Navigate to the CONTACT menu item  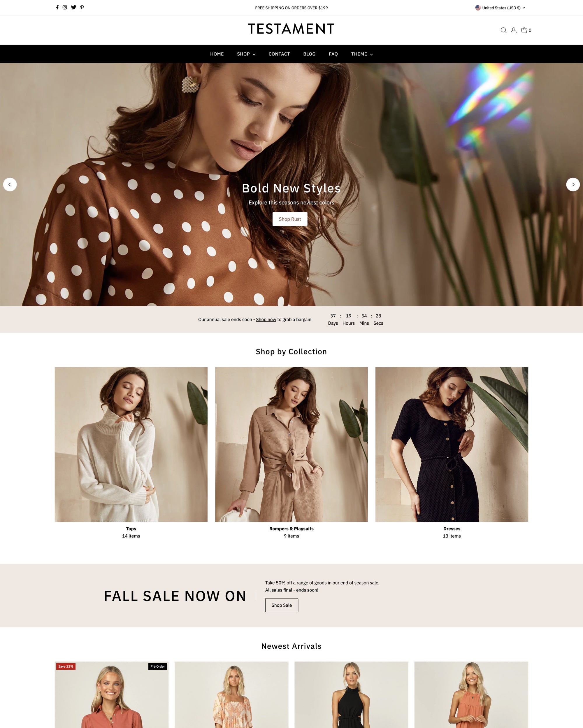coord(279,54)
